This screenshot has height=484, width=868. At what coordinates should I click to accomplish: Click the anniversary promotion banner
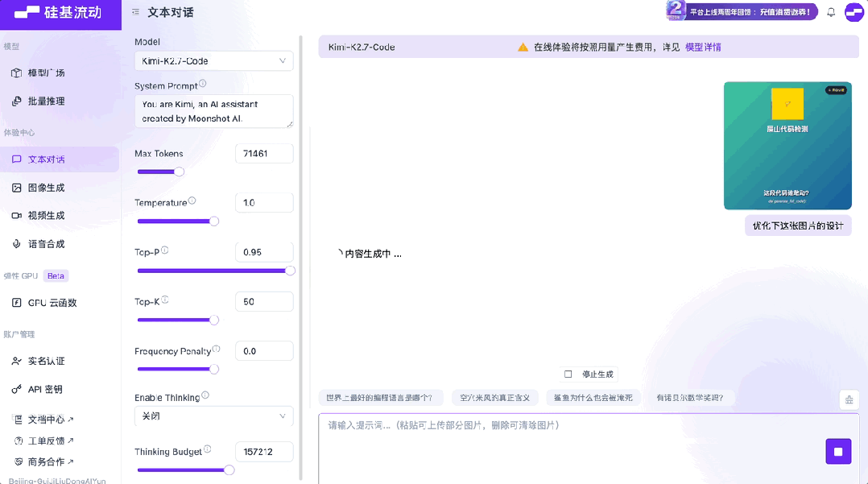pos(742,11)
